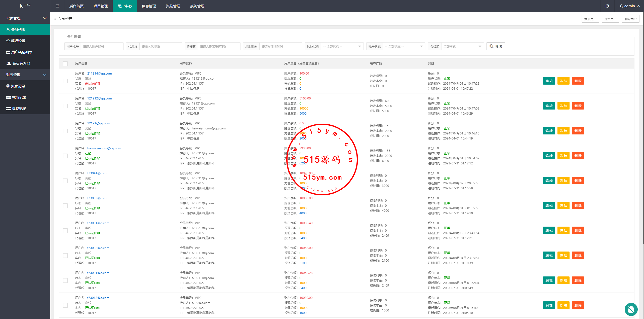
Task: Open the 账号状态 dropdown
Action: [404, 46]
